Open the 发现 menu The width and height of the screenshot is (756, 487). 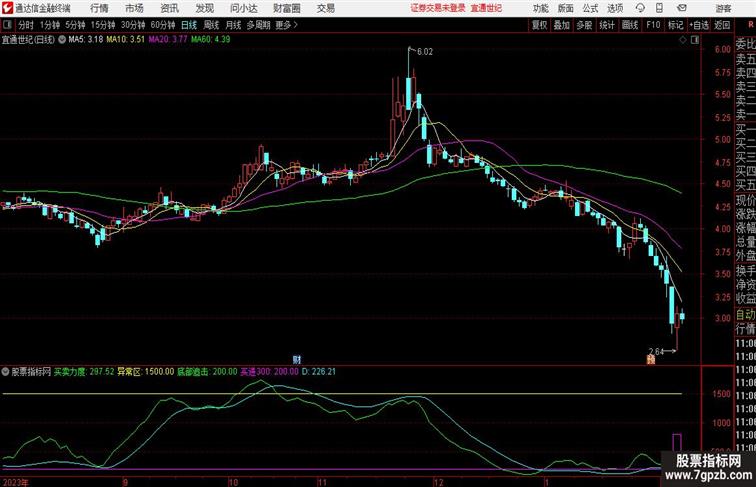(204, 8)
